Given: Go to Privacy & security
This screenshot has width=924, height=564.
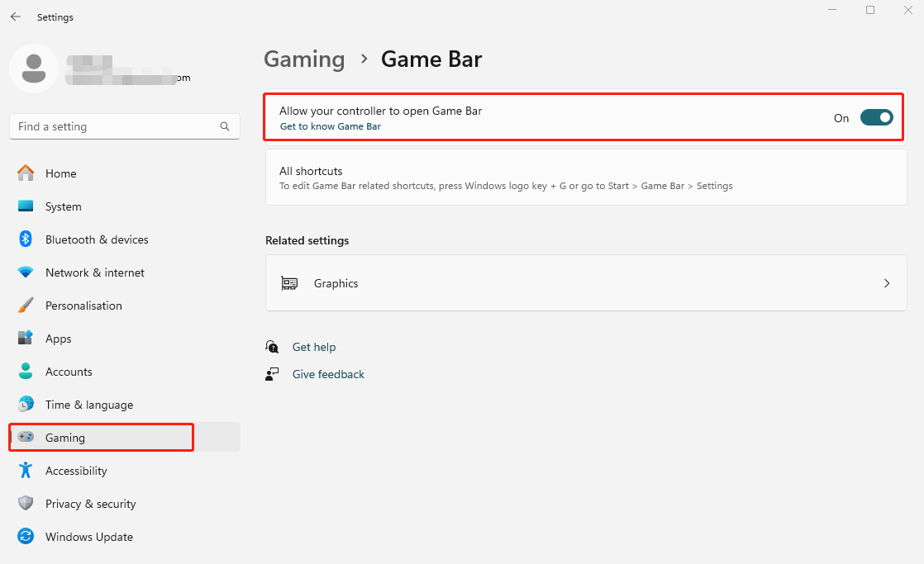Looking at the screenshot, I should (x=125, y=503).
